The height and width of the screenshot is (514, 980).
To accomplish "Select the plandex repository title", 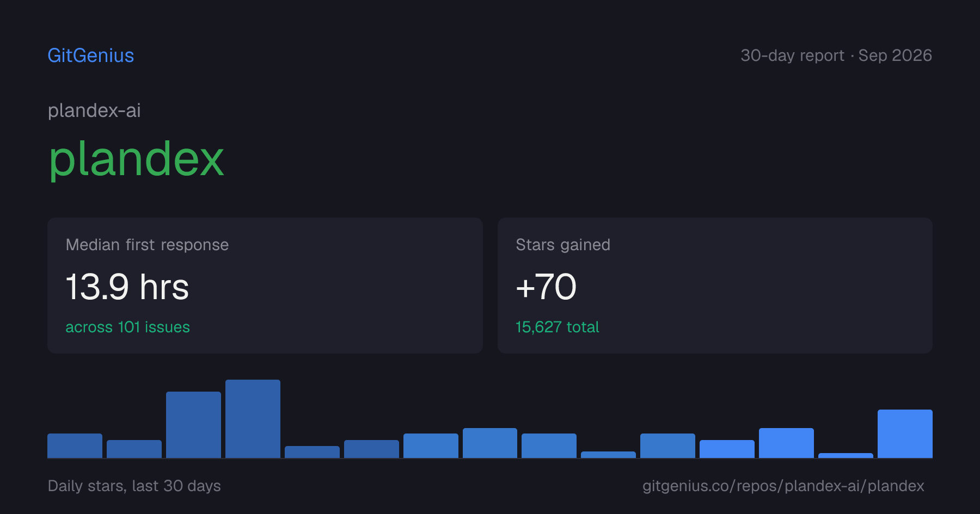I will tap(136, 159).
